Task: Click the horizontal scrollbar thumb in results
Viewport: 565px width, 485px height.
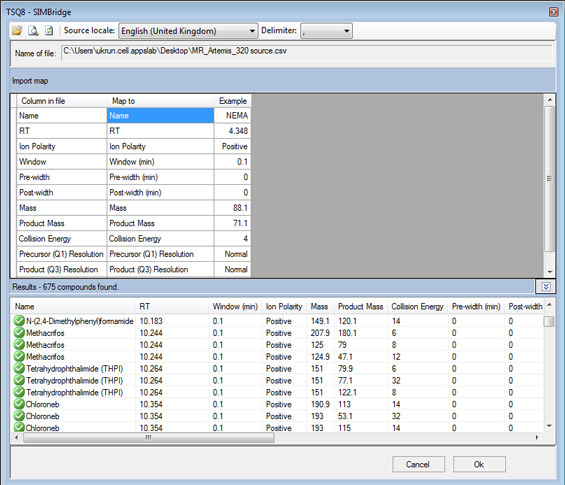Action: [149, 437]
